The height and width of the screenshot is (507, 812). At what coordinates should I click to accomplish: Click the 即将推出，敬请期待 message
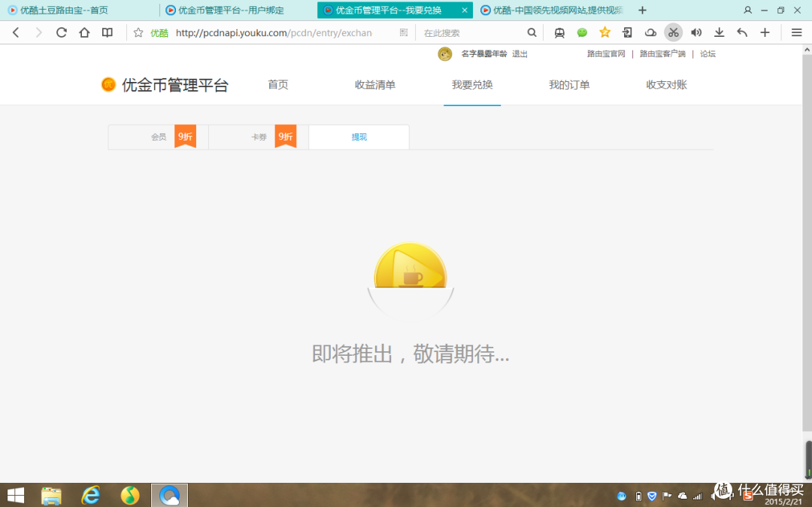pos(411,354)
